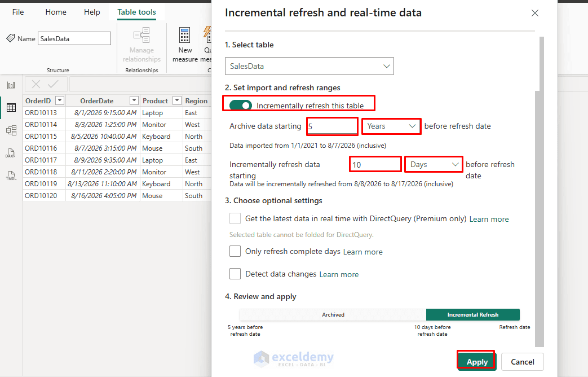Select South in the ORD10120 row
588x377 pixels.
tap(197, 196)
